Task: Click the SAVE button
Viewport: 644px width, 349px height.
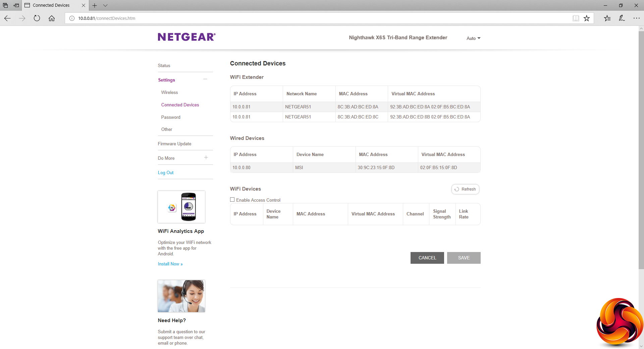Action: point(464,258)
